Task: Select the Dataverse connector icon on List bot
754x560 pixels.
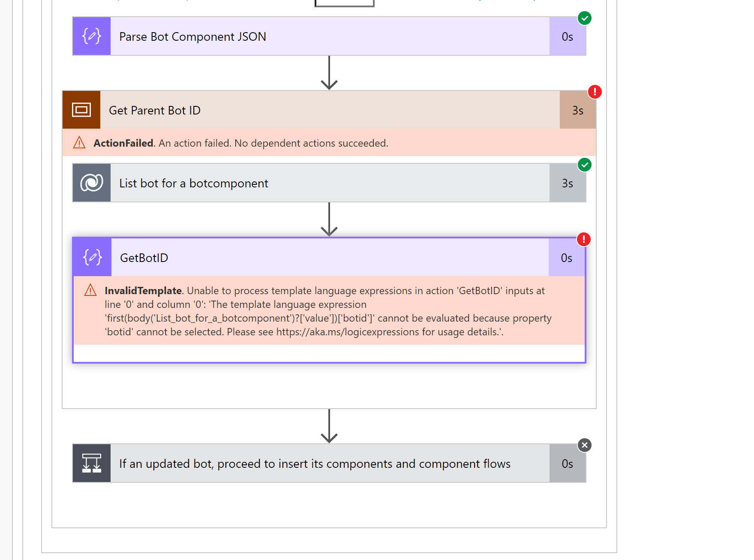Action: point(91,183)
